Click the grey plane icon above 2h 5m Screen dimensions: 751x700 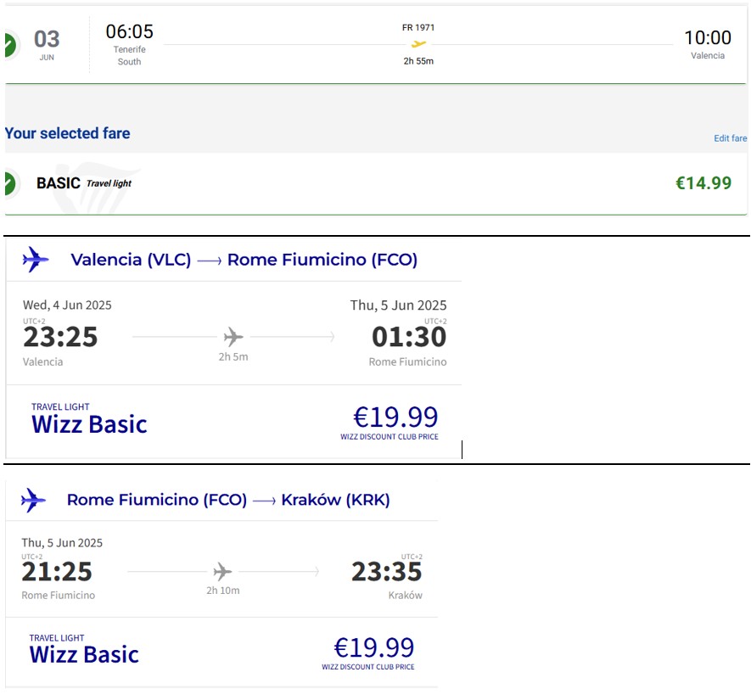[233, 337]
